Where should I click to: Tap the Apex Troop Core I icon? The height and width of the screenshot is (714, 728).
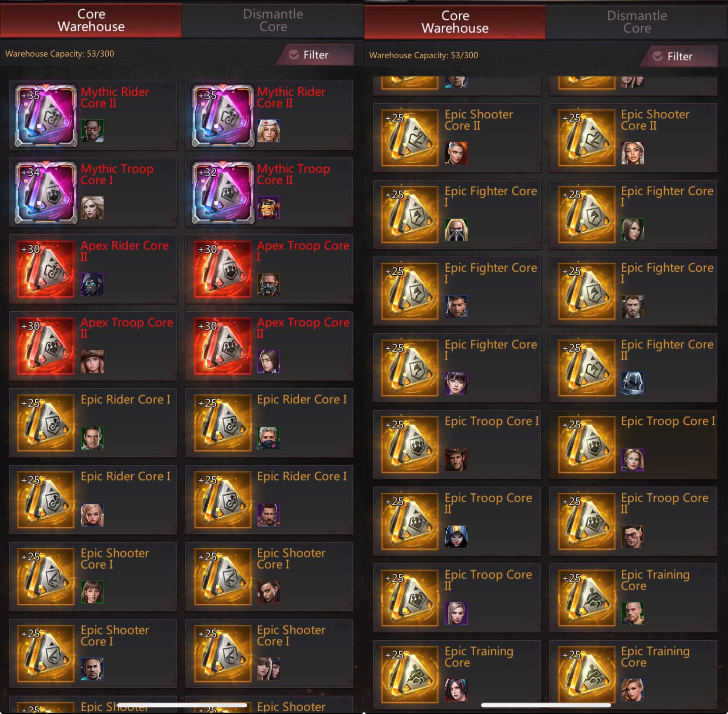tap(223, 269)
